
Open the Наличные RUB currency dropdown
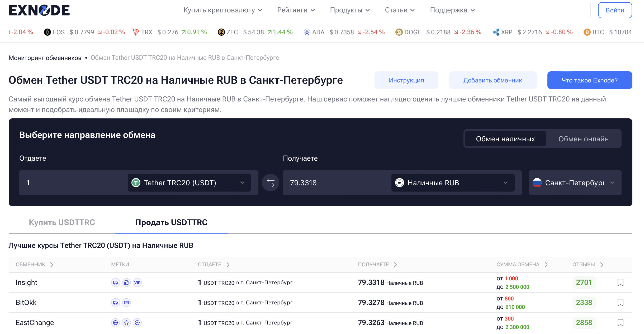(x=453, y=183)
